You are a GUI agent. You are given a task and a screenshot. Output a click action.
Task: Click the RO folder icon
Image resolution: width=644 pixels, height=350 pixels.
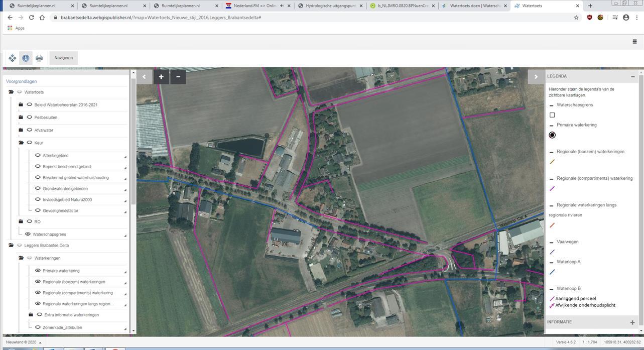(21, 221)
